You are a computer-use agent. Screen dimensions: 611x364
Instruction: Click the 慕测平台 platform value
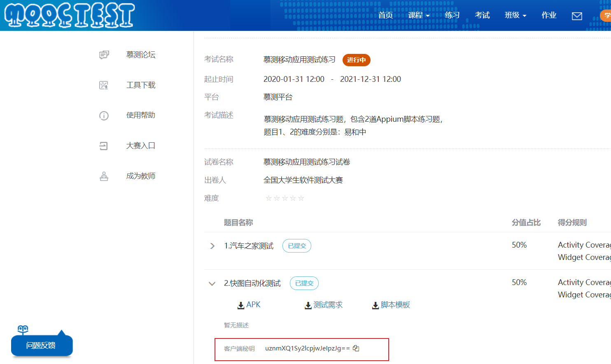pyautogui.click(x=278, y=97)
